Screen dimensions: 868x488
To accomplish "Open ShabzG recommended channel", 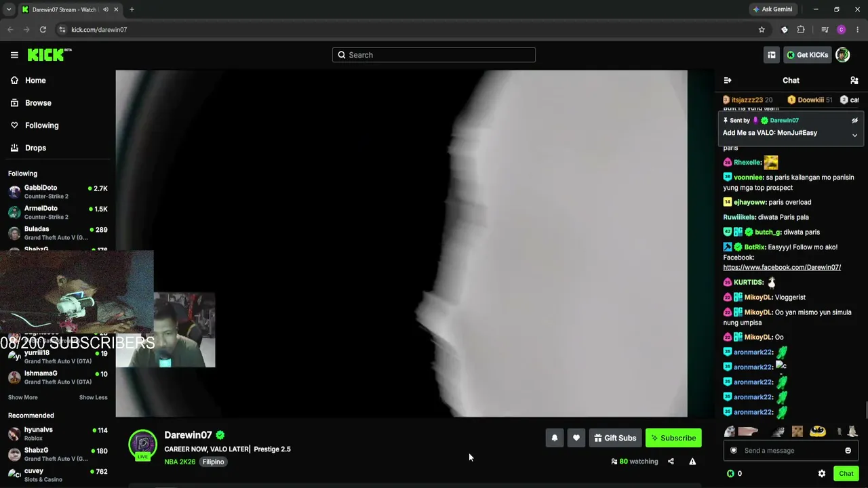I will tap(58, 454).
